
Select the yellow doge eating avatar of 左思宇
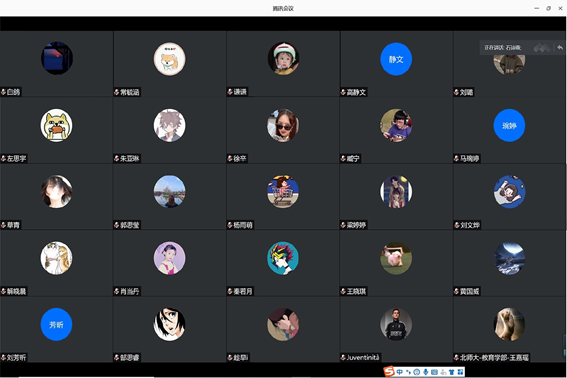(56, 125)
